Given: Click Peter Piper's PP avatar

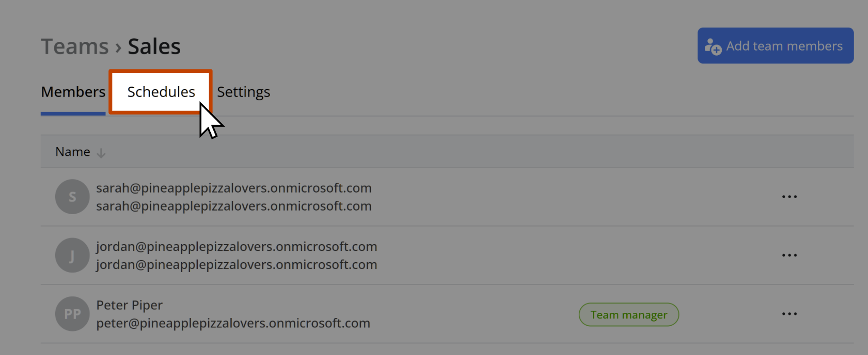Looking at the screenshot, I should (x=72, y=314).
